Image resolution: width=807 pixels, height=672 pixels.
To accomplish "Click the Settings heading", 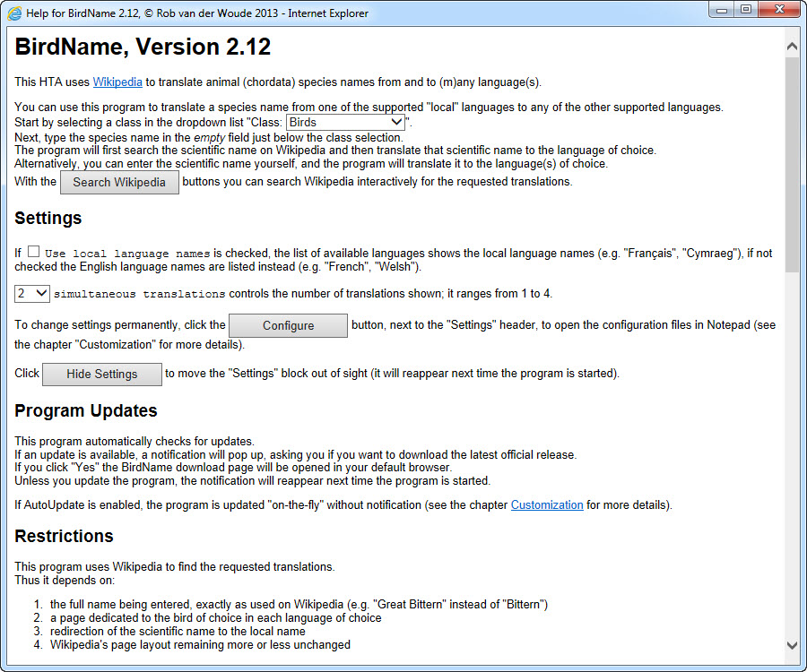I will coord(48,218).
